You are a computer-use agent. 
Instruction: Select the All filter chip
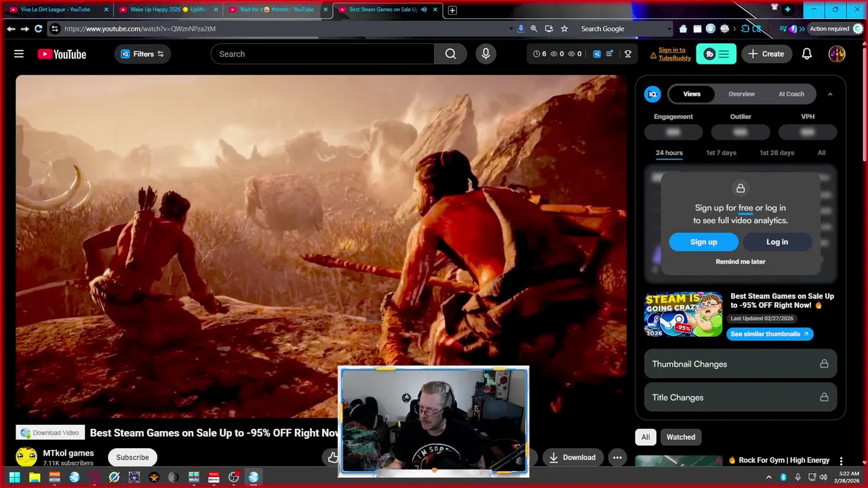coord(646,437)
